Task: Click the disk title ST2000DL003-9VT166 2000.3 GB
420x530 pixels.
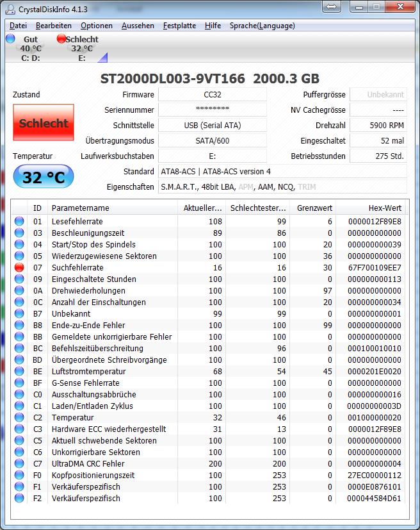Action: coord(209,79)
